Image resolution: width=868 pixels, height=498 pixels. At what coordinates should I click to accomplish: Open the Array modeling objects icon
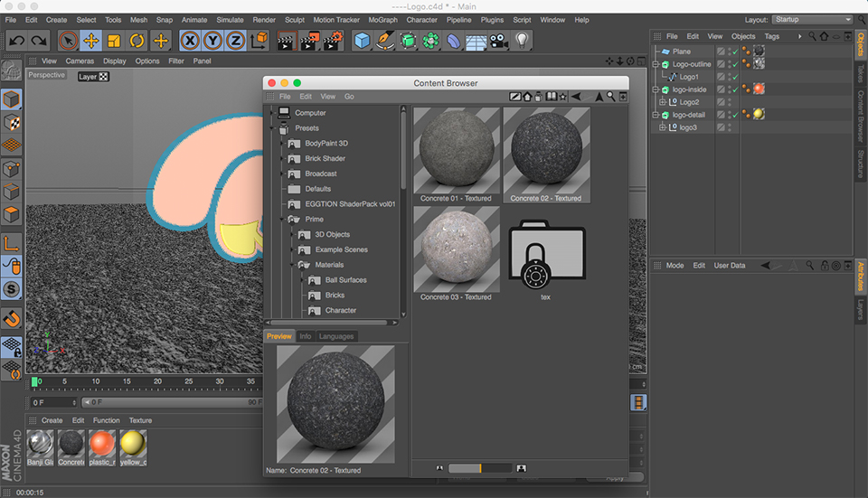(430, 41)
